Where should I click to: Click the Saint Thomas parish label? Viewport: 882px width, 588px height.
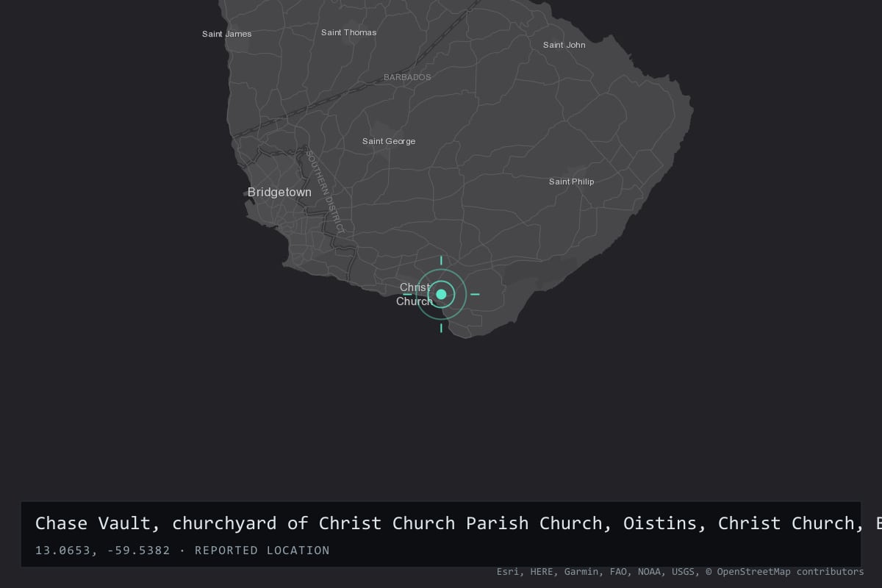[x=349, y=32]
